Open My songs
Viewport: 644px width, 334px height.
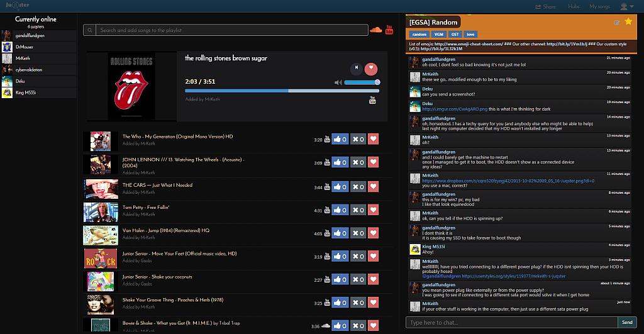[x=599, y=6]
